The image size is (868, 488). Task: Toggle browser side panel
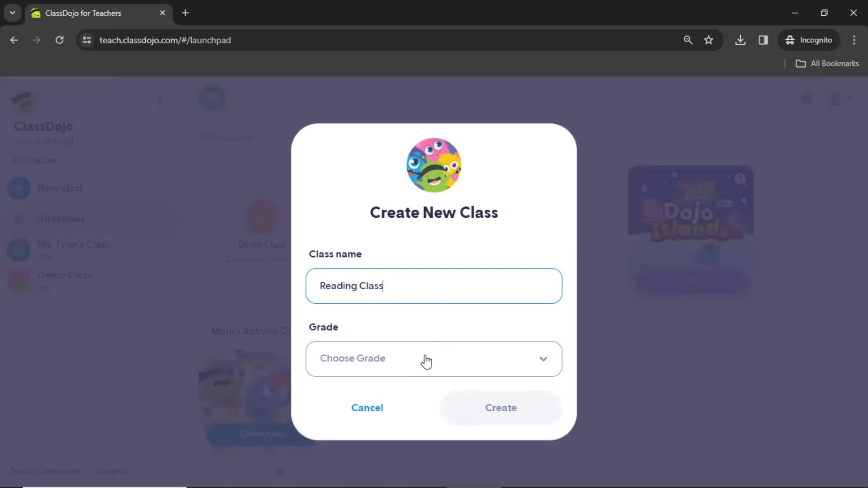[763, 40]
